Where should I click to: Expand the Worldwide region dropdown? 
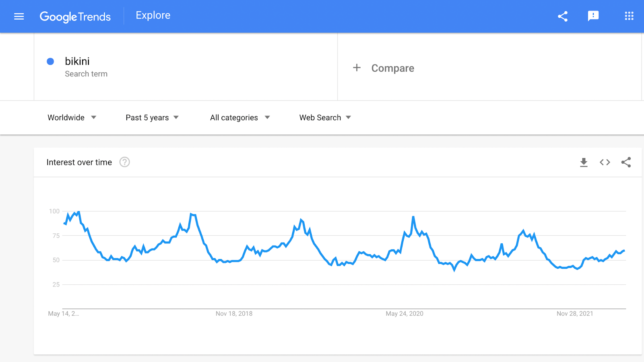tap(72, 117)
